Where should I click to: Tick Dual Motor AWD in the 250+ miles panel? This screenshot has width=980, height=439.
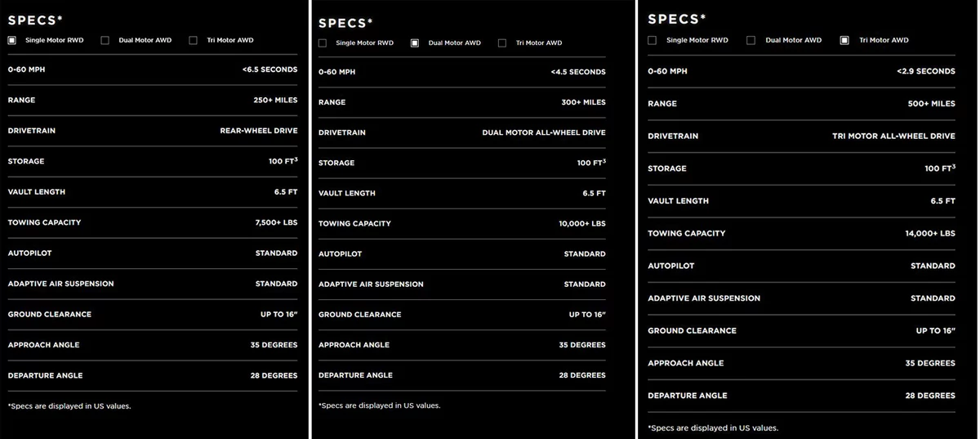[x=105, y=40]
